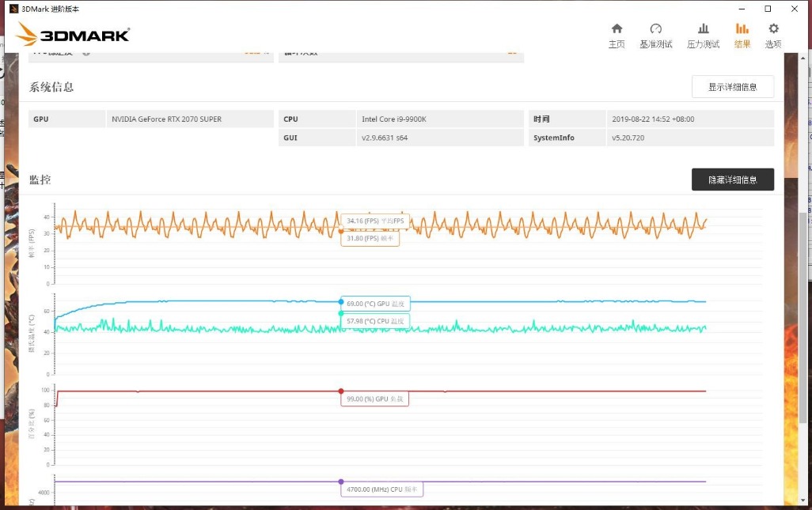Image resolution: width=812 pixels, height=510 pixels.
Task: Open the 基准测试 benchmark section
Action: [655, 36]
